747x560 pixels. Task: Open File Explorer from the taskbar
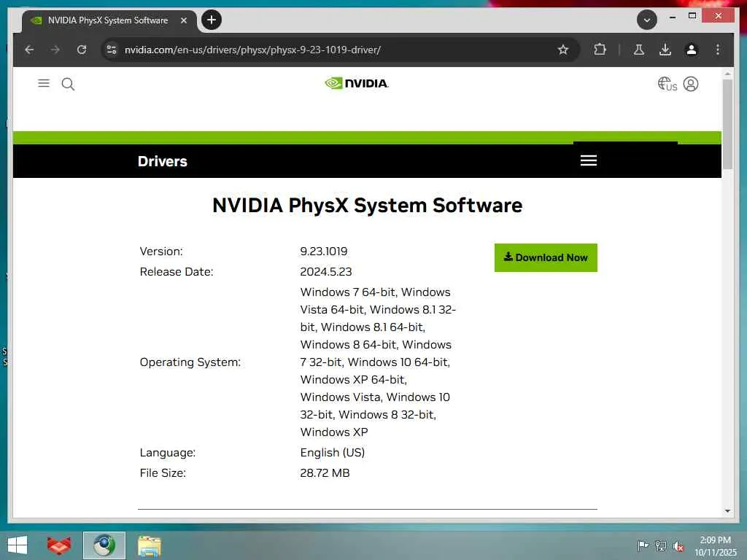pos(149,545)
